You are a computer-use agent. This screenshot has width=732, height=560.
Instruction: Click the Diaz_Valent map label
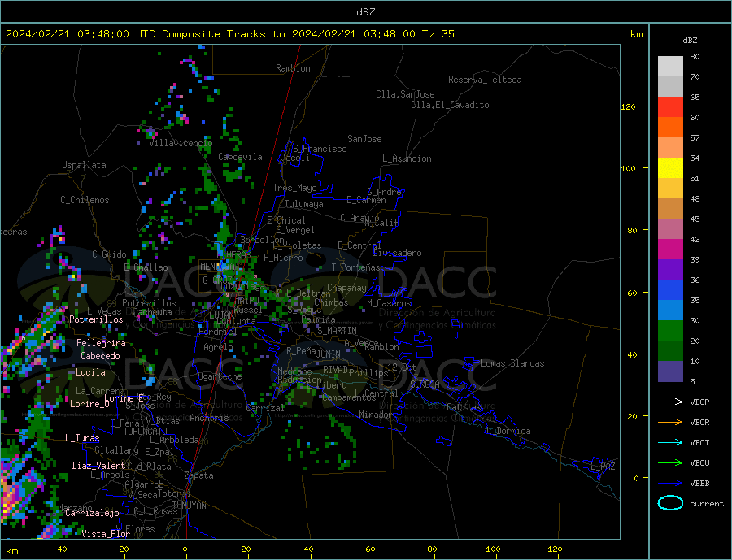[98, 466]
